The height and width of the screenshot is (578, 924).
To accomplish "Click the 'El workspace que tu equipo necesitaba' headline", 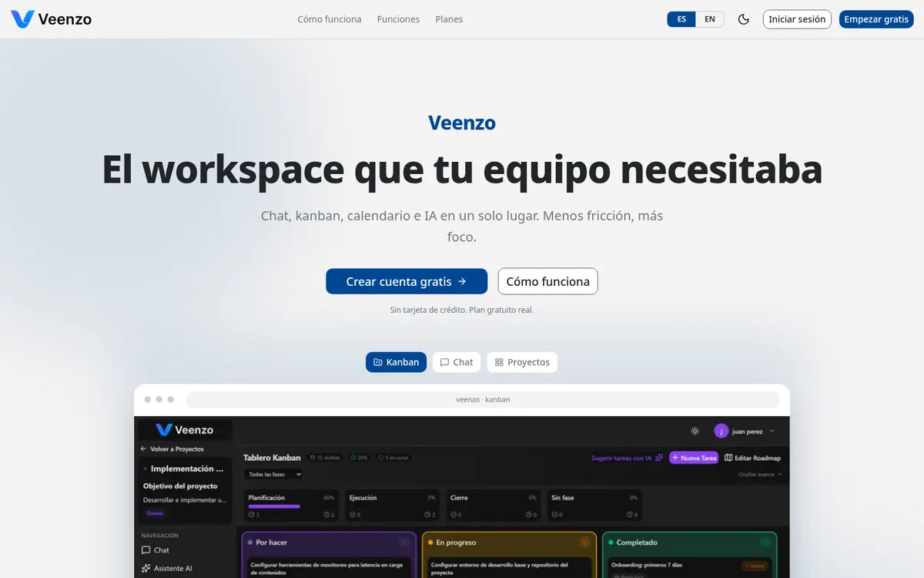I will click(x=462, y=170).
